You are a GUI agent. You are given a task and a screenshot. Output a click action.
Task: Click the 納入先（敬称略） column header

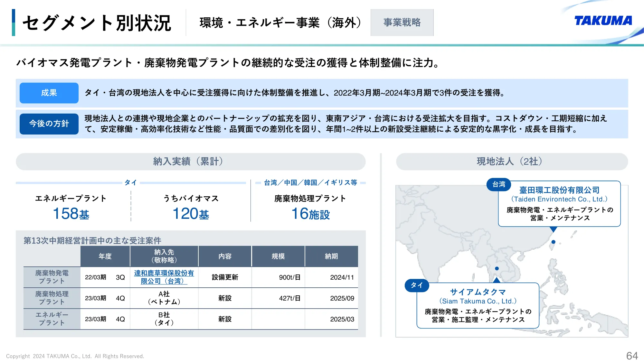tap(164, 256)
